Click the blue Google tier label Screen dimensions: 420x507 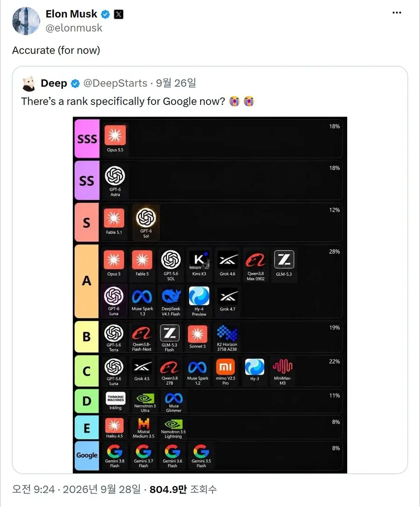[87, 455]
